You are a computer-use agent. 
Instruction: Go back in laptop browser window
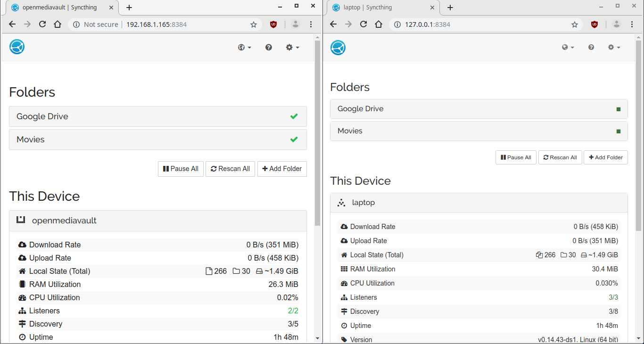[x=333, y=25]
